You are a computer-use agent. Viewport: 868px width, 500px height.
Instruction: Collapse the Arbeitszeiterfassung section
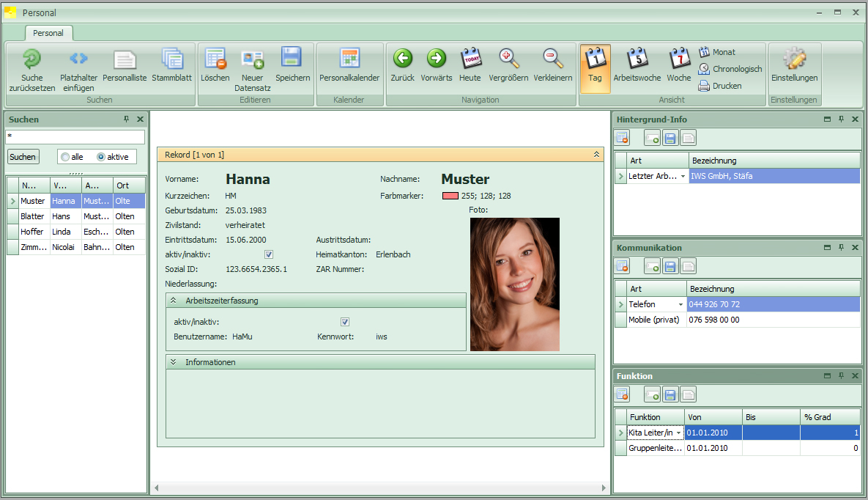tap(174, 301)
